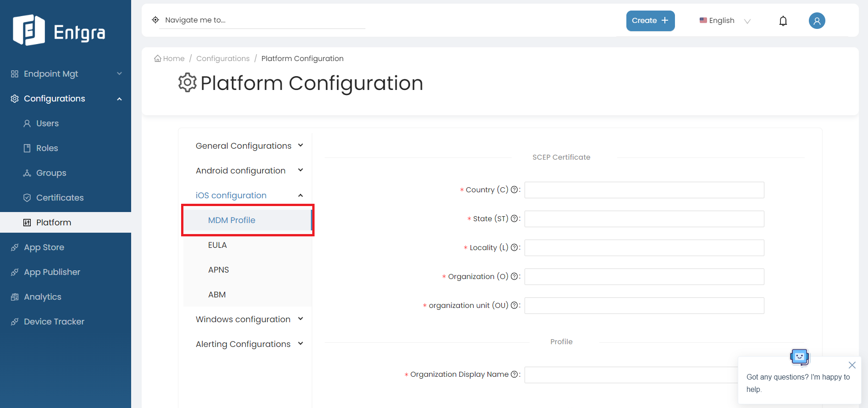Viewport: 868px width, 408px height.
Task: Go to Home breadcrumb link
Action: click(169, 58)
